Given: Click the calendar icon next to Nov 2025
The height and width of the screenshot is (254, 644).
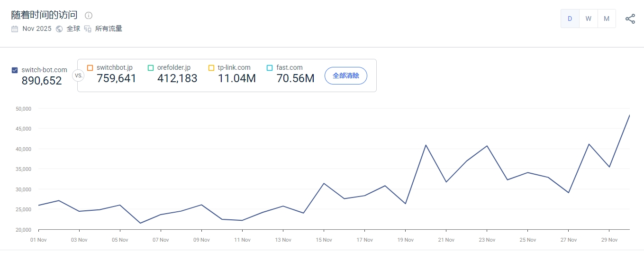Looking at the screenshot, I should point(15,28).
